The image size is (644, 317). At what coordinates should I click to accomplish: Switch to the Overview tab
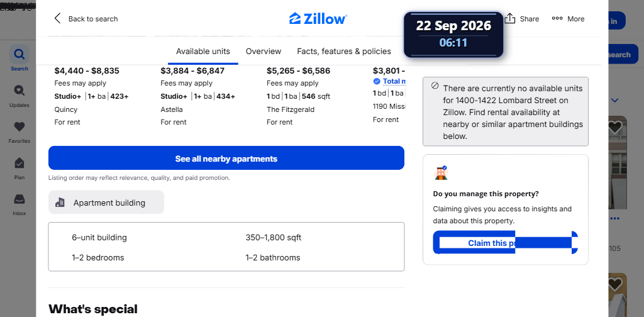264,52
